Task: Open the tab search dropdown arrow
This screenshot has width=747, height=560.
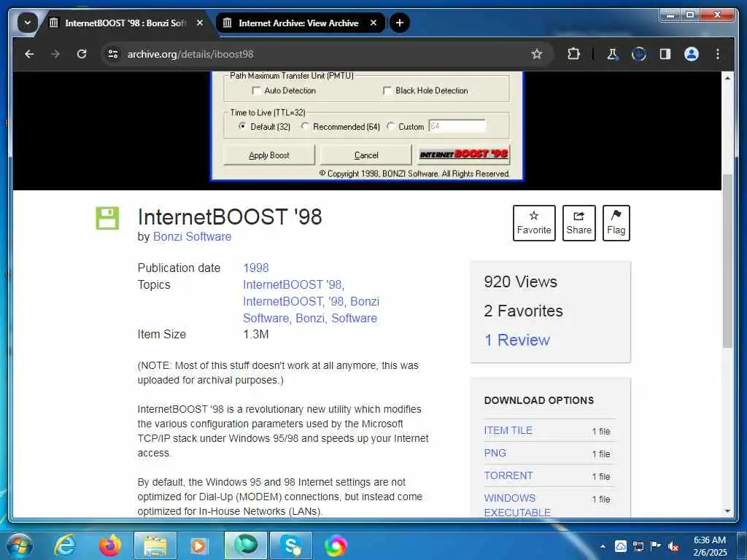Action: 27,23
